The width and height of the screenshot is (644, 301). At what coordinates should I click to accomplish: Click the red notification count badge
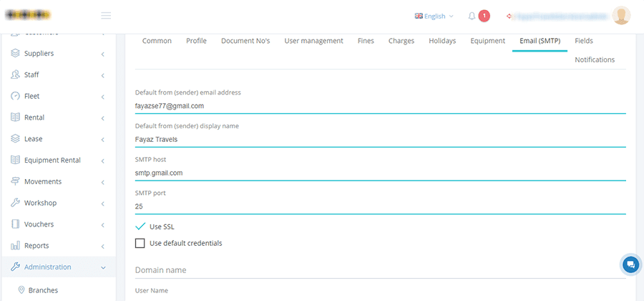coord(484,16)
